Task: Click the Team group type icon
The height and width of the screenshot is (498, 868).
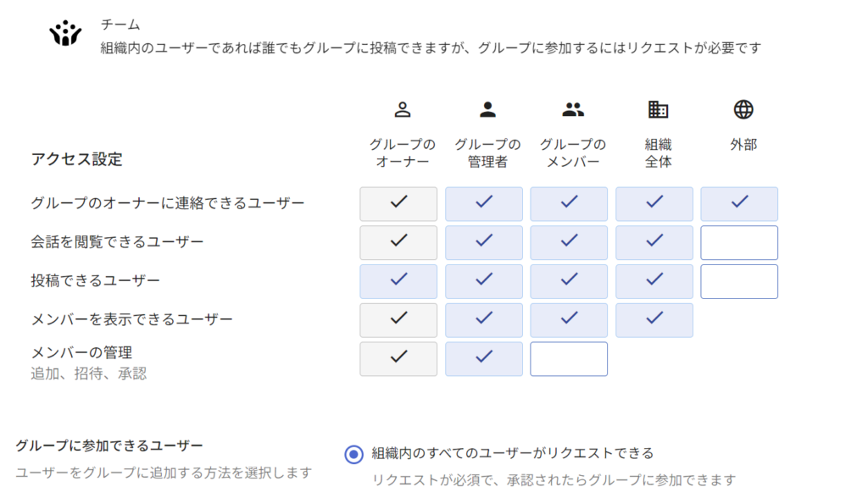Action: [x=65, y=34]
